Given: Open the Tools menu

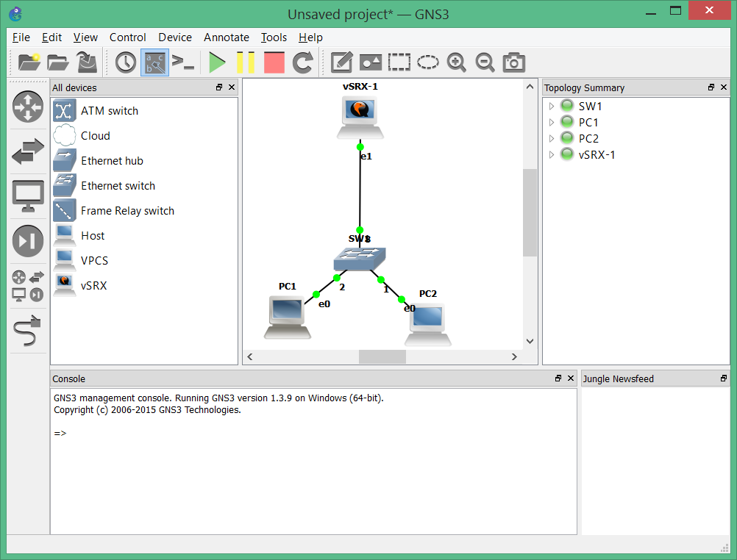Looking at the screenshot, I should pos(274,37).
